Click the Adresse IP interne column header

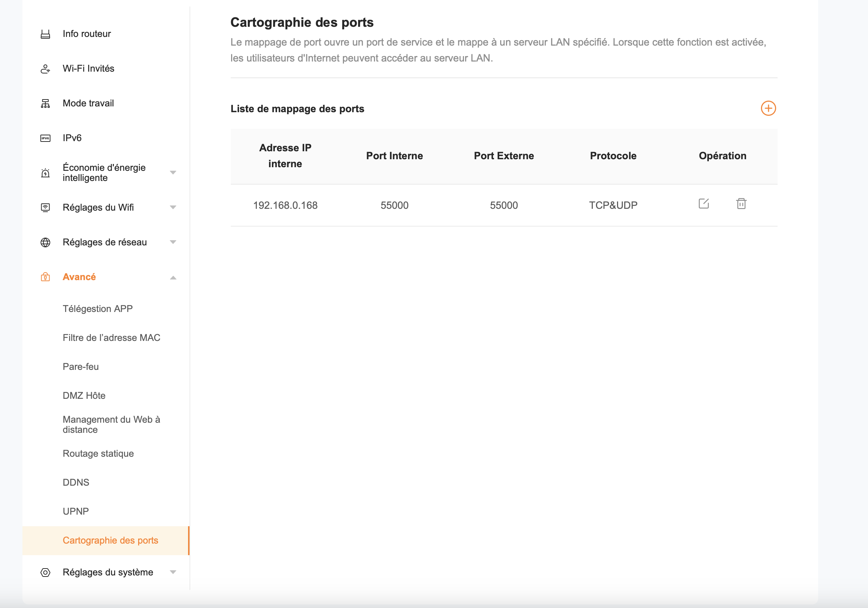[x=285, y=156]
